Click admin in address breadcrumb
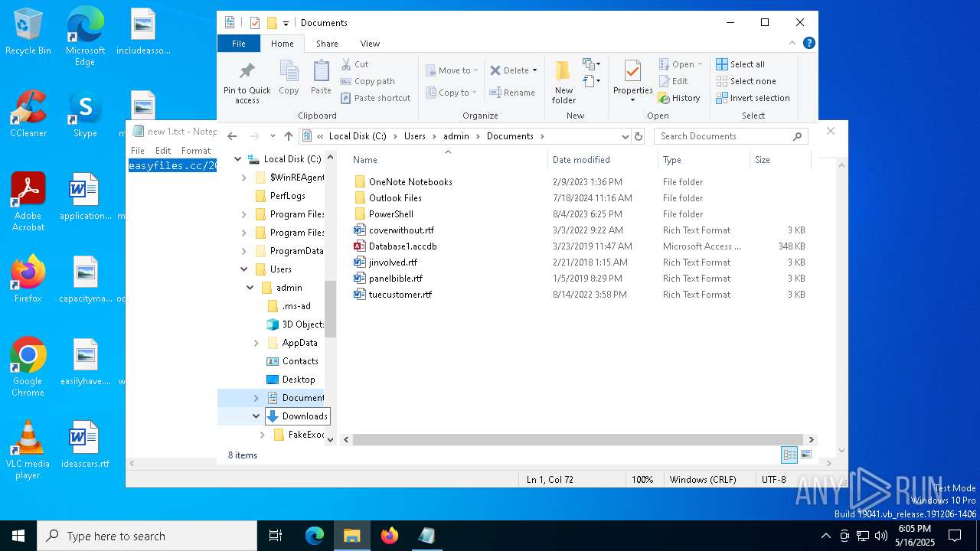Viewport: 980px width, 551px height. (456, 136)
